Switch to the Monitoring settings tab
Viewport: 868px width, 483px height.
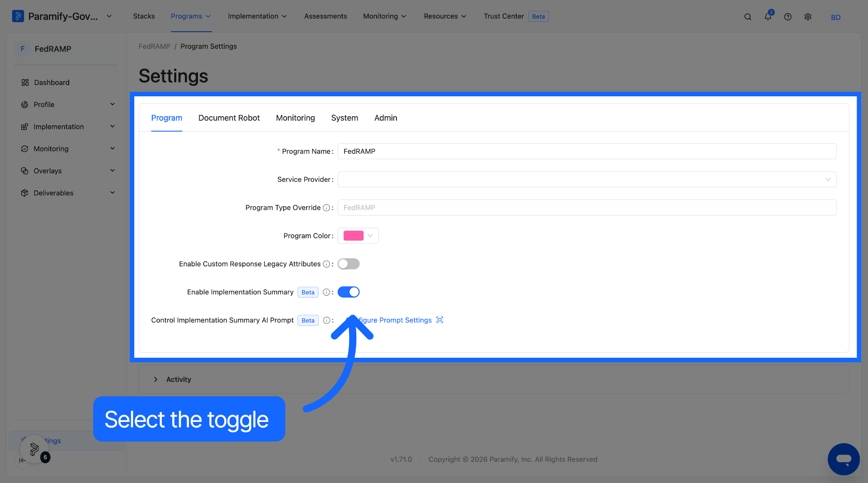pyautogui.click(x=295, y=118)
